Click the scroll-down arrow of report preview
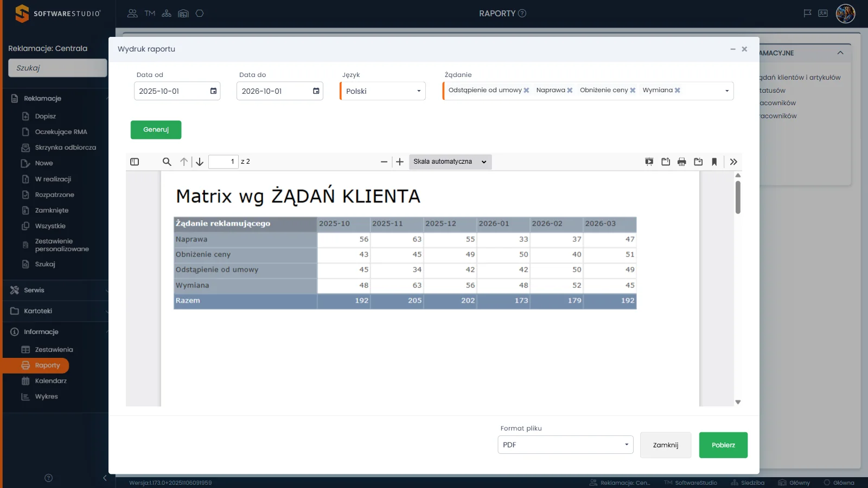 738,402
